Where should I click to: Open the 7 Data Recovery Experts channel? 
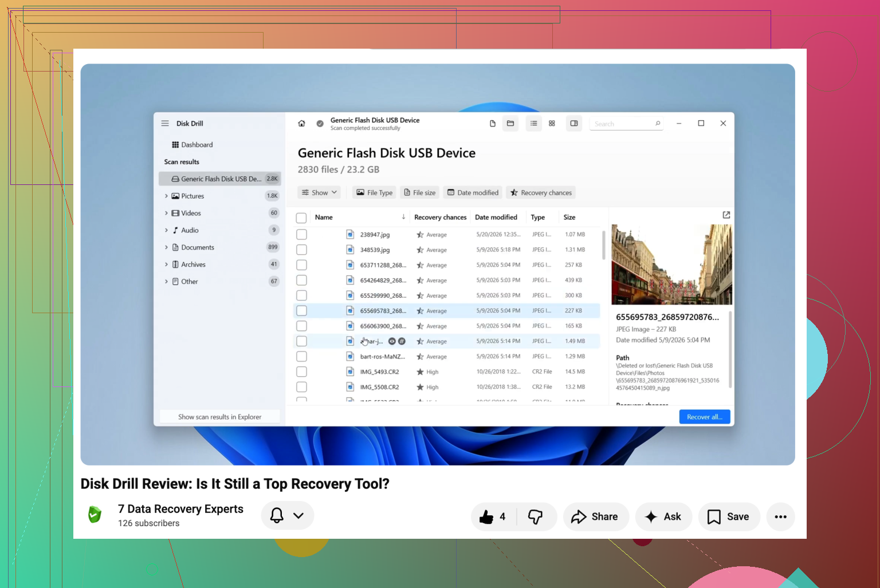[x=180, y=509]
